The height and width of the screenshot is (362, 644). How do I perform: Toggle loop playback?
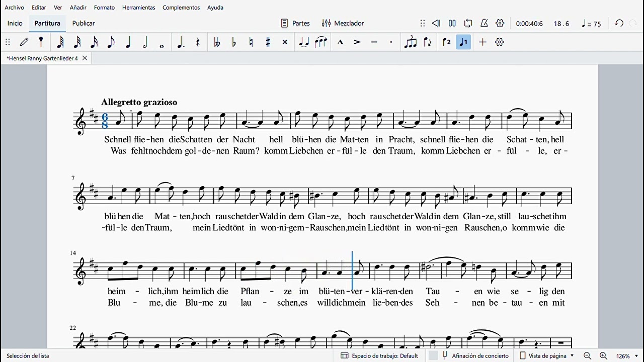click(x=468, y=23)
